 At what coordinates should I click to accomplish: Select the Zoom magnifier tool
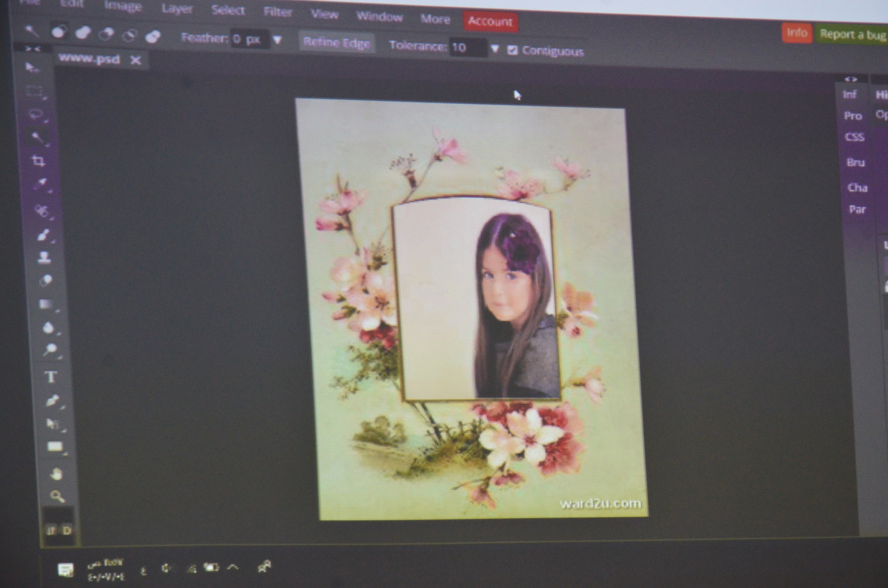(x=57, y=496)
